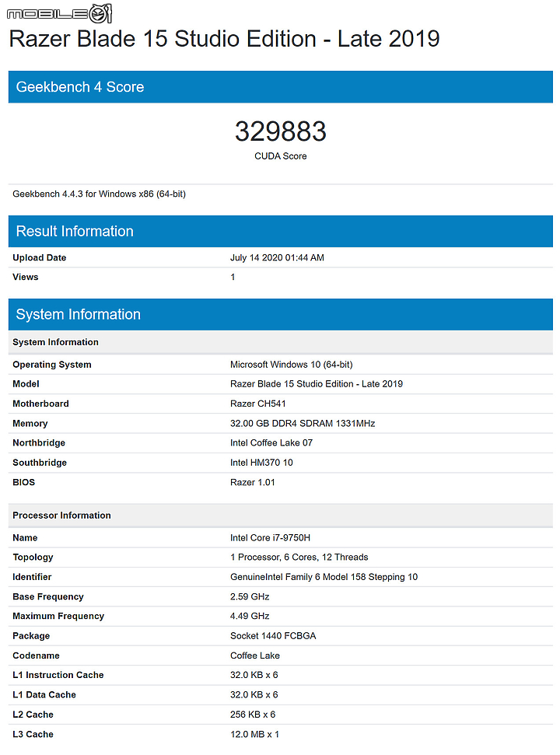Select the July 14 2020 01:44 AM value
Viewport: 560px width, 755px height.
tap(277, 257)
